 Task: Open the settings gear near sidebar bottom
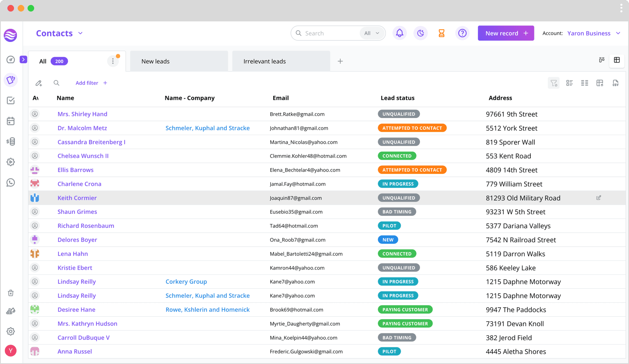(11, 332)
